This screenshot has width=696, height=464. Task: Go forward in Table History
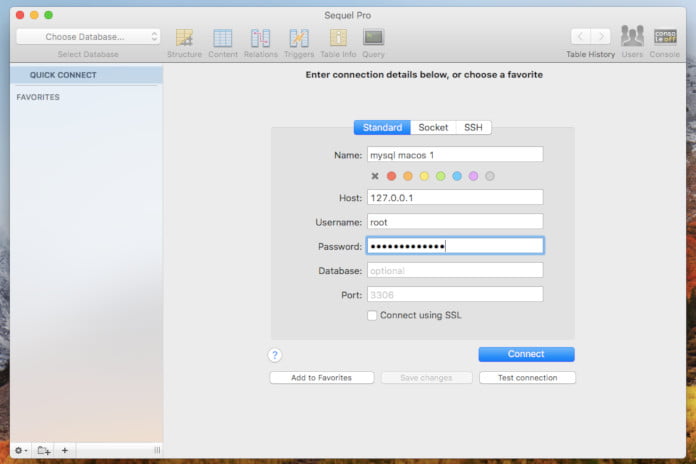point(601,36)
